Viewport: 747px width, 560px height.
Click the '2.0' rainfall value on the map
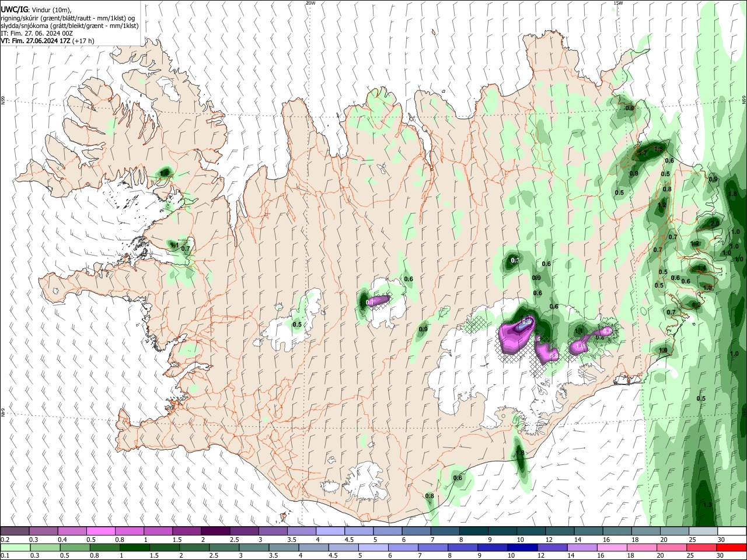click(715, 224)
